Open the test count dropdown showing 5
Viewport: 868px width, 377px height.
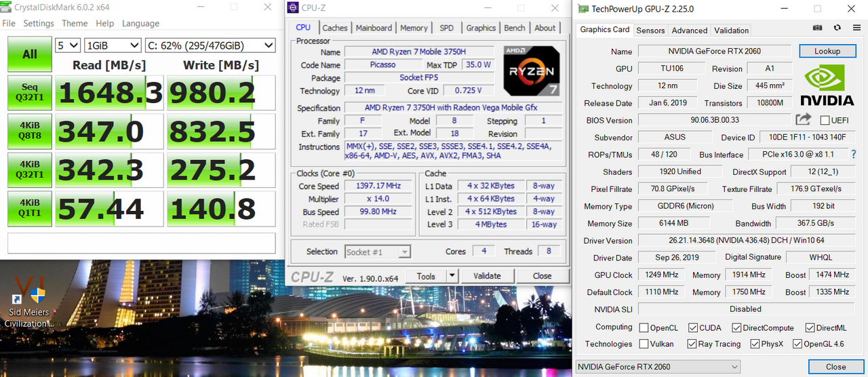tap(68, 45)
